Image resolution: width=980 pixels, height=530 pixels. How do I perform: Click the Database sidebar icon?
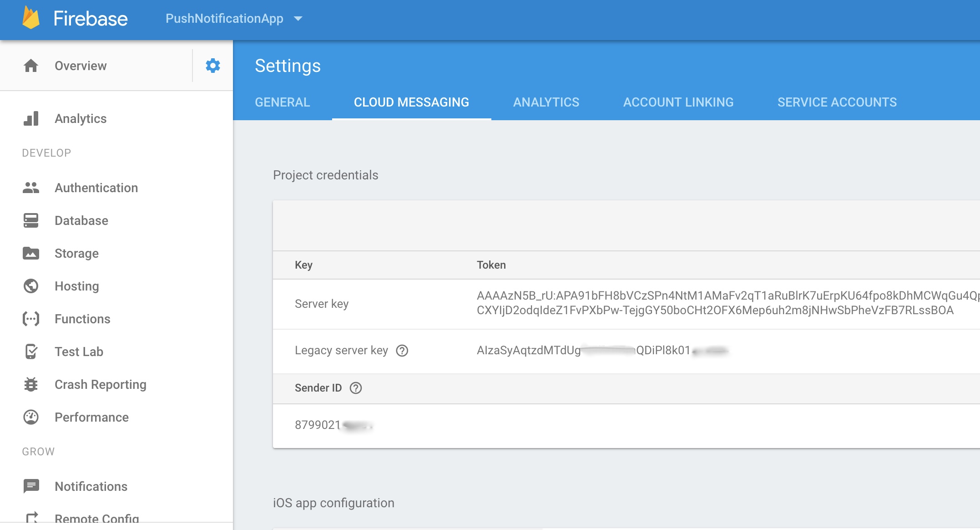click(31, 220)
